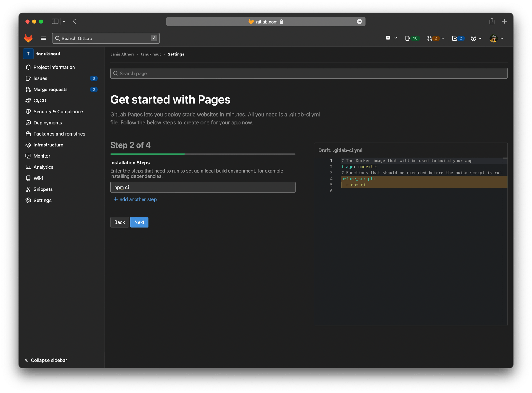Click the hamburger menu icon
532x393 pixels.
pyautogui.click(x=43, y=38)
